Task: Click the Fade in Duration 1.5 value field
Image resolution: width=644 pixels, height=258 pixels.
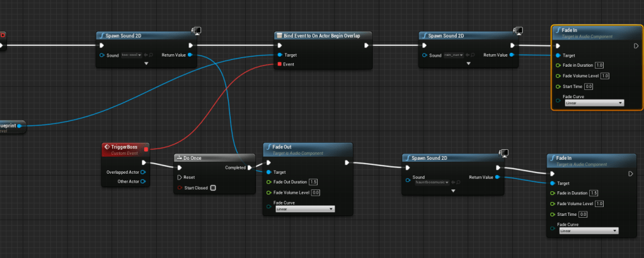Action: click(594, 193)
